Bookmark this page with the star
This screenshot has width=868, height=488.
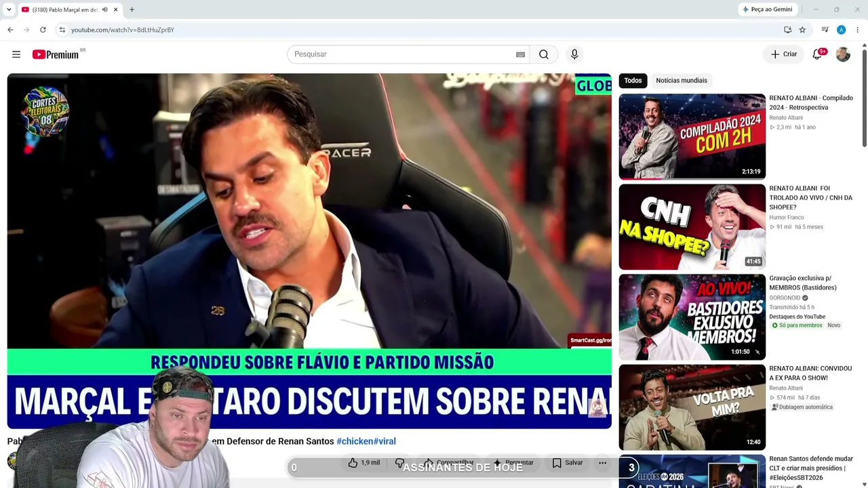coord(802,30)
